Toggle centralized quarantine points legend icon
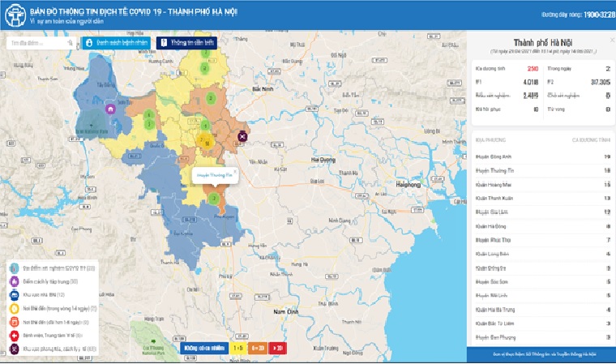Viewport: 616px width, 364px height. tap(14, 281)
